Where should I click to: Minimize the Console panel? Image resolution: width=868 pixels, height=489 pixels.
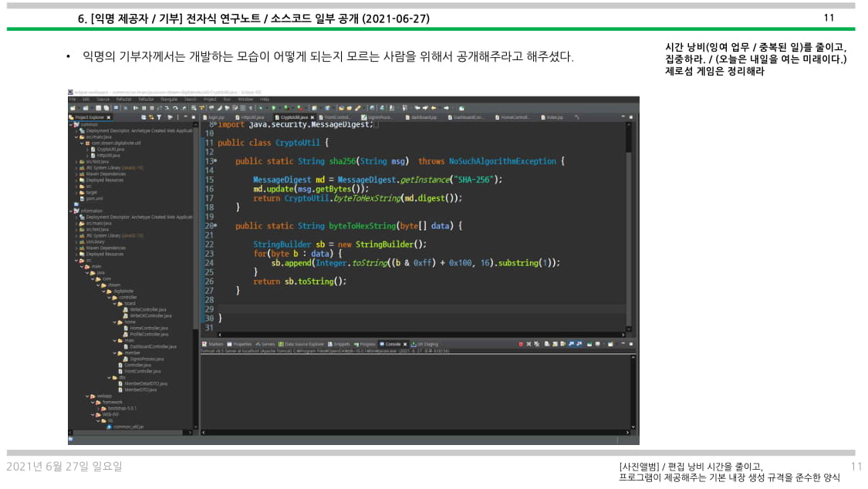[x=623, y=344]
